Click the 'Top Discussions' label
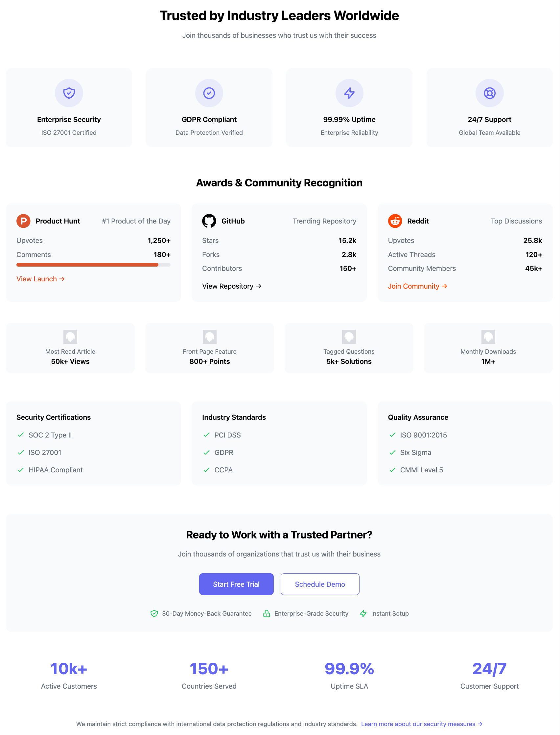Screen dimensions: 560x735 (x=516, y=221)
